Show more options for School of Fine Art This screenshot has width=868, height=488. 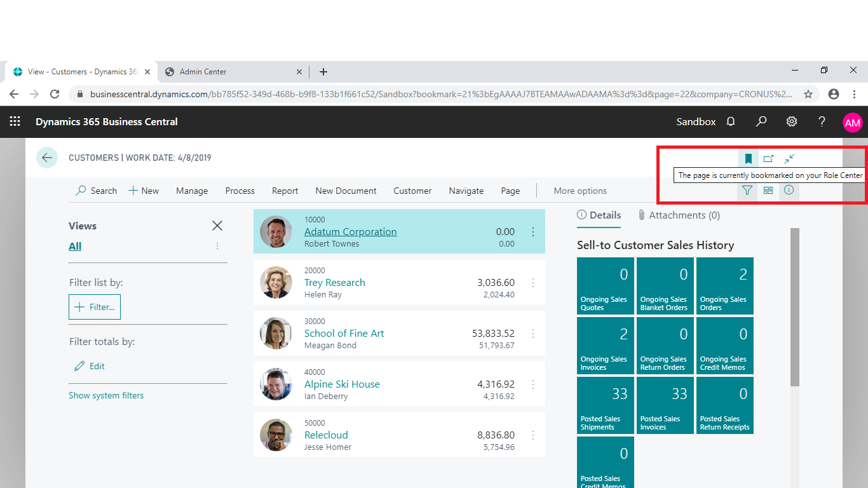tap(533, 334)
